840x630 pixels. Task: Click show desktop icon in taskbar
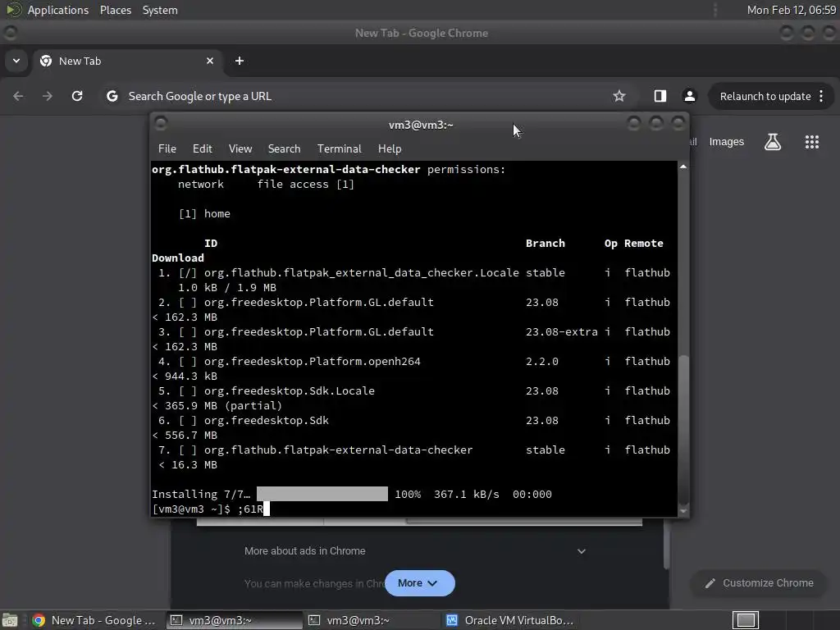10,620
